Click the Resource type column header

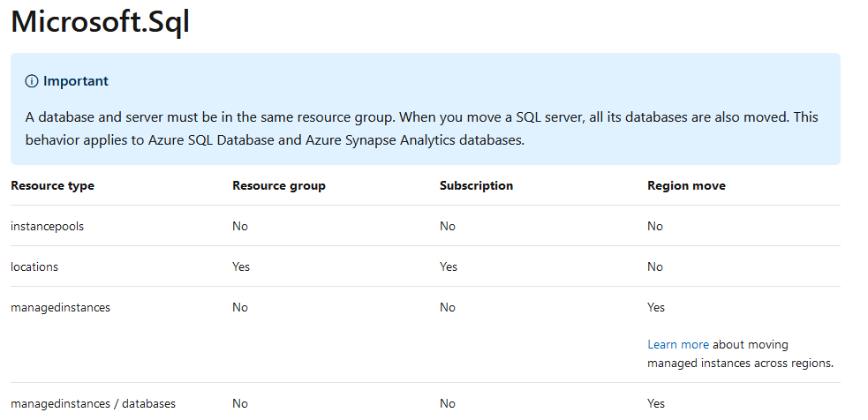click(53, 185)
